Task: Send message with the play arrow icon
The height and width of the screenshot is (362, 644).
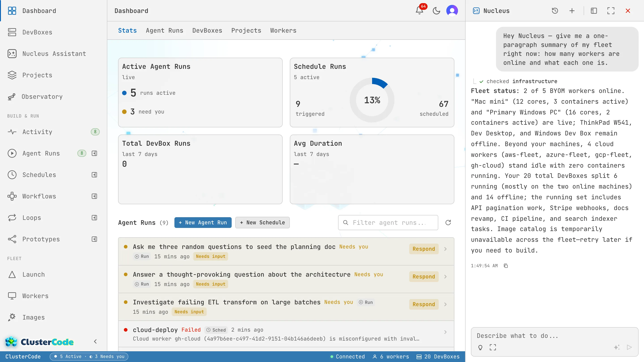Action: click(x=629, y=347)
